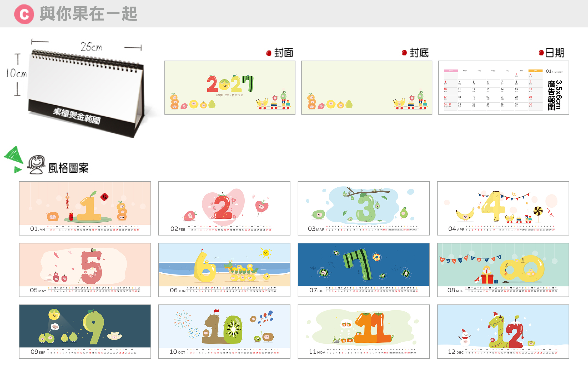The height and width of the screenshot is (375, 588).
Task: Select the 06 JUN beach page
Action: pos(224,270)
